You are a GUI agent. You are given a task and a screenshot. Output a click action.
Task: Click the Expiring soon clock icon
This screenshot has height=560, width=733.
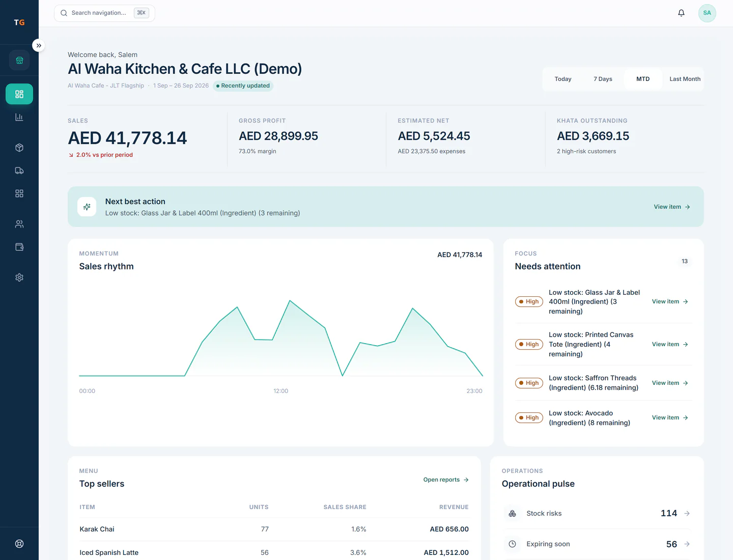513,544
